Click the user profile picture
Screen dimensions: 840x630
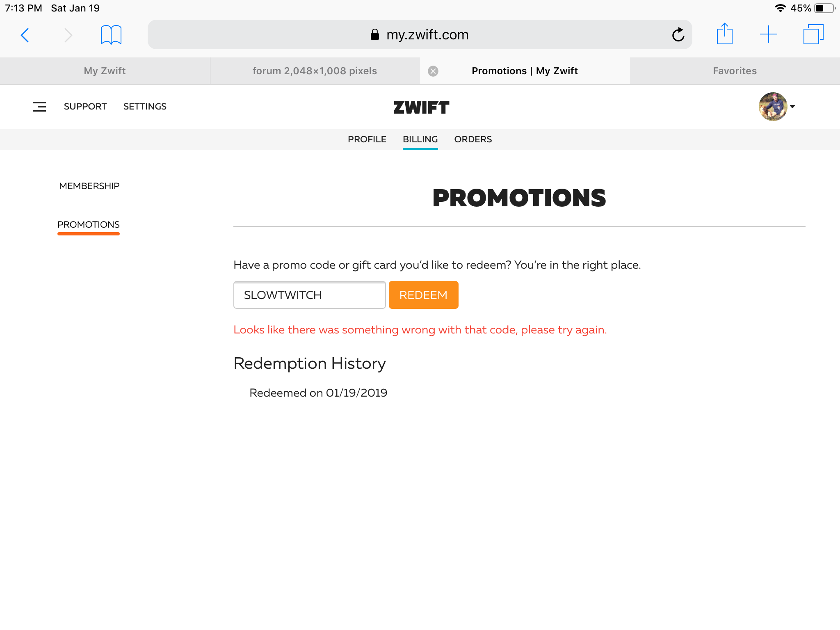pos(773,107)
